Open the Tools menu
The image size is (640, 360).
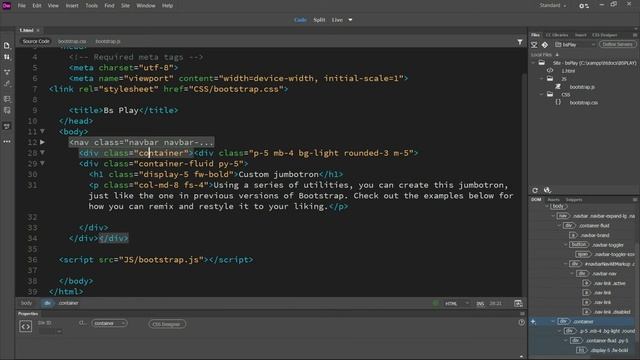91,6
